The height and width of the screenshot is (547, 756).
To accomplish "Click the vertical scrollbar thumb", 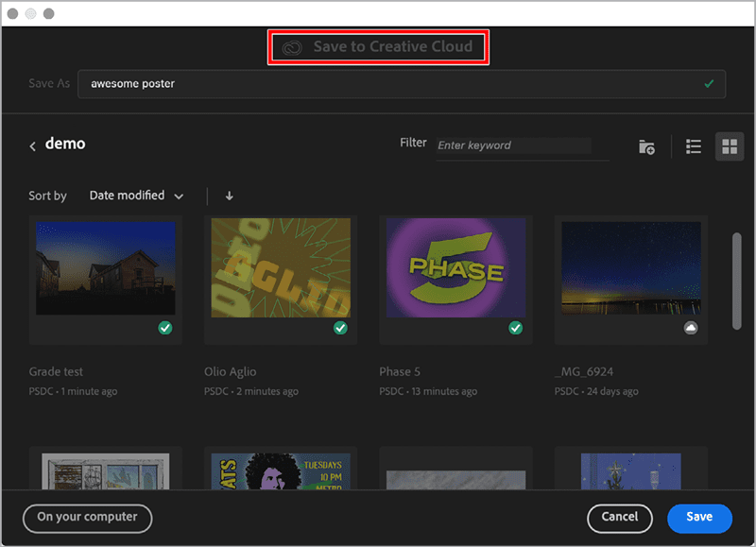I will pos(736,282).
